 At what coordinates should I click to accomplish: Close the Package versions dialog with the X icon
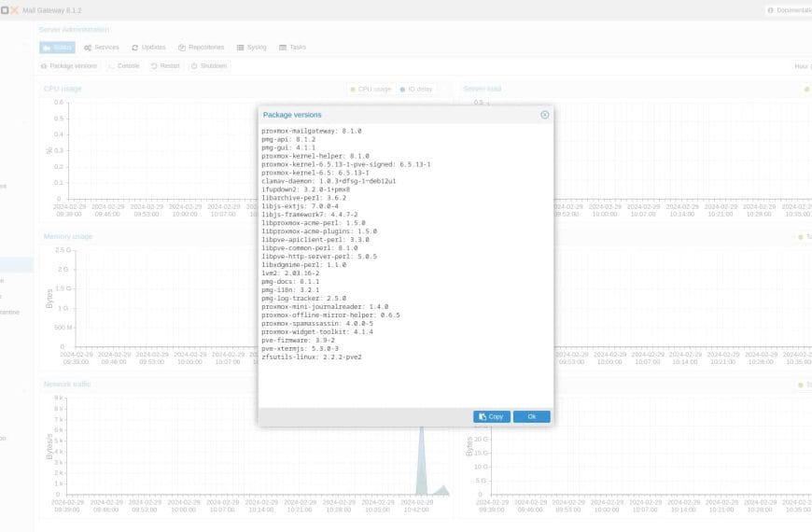(544, 115)
